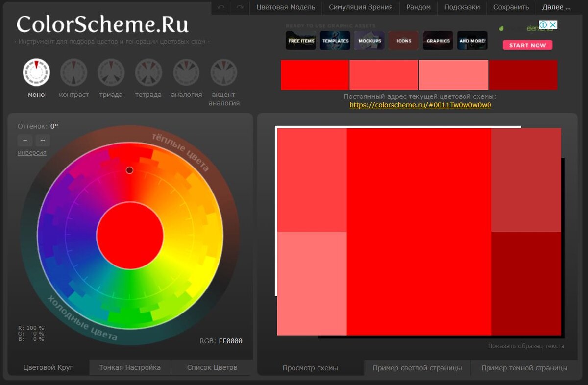Click the Рандом menu item
The image size is (588, 385).
point(418,7)
